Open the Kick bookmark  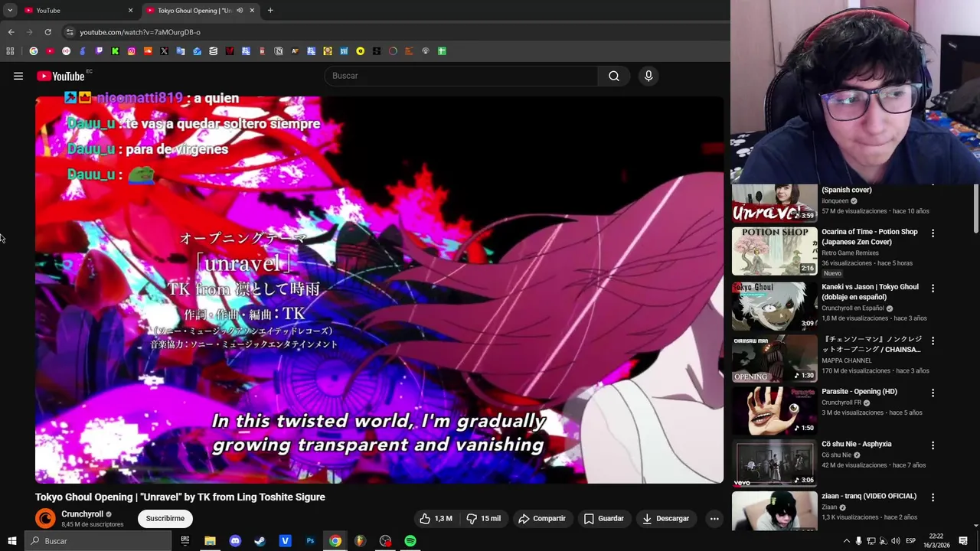click(115, 51)
